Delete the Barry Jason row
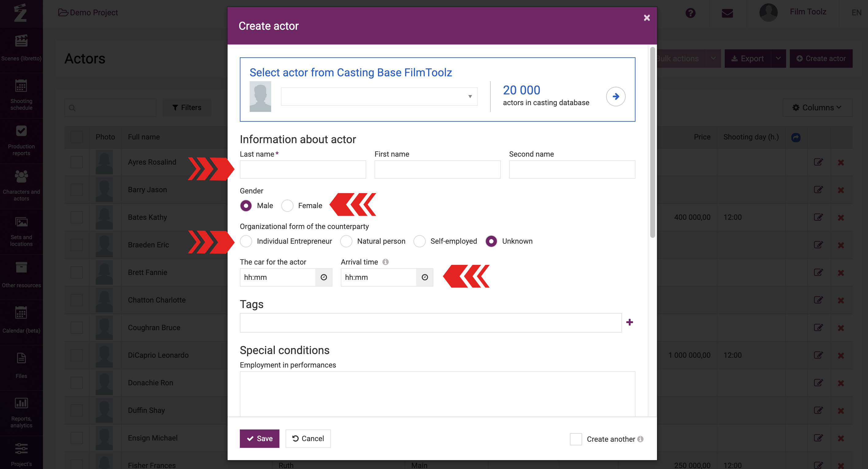The image size is (868, 469). 841,190
